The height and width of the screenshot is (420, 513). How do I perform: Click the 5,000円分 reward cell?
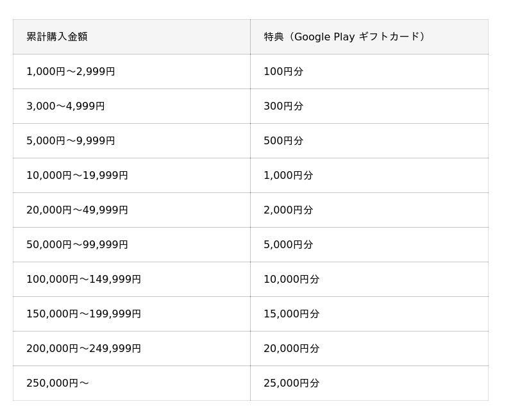click(x=288, y=245)
